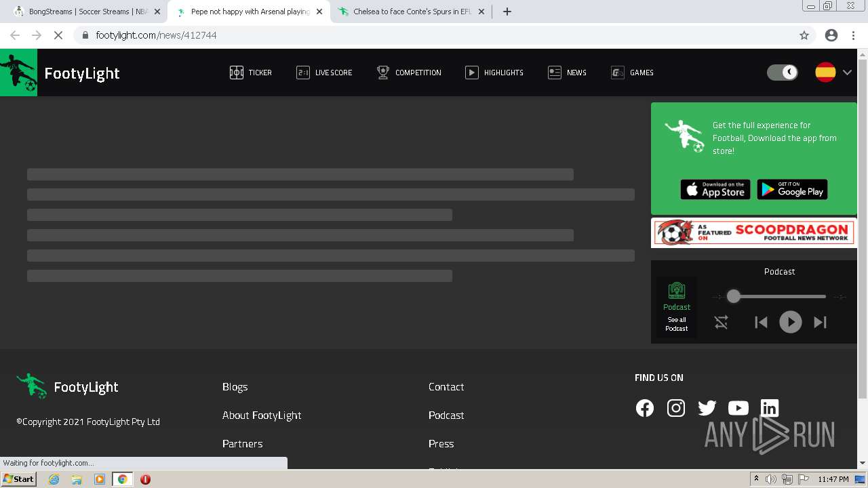Click the Spain flag language icon
Screen dimensions: 868x488
coord(825,73)
